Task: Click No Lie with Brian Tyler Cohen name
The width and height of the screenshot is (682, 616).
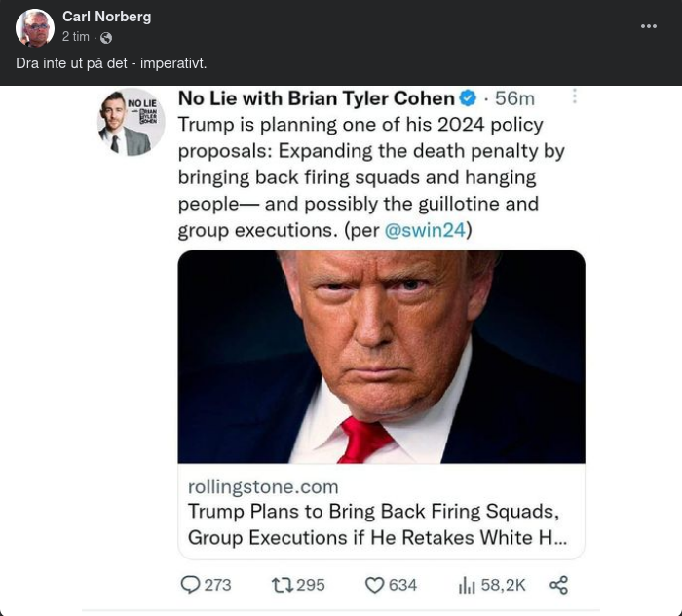Action: [316, 98]
